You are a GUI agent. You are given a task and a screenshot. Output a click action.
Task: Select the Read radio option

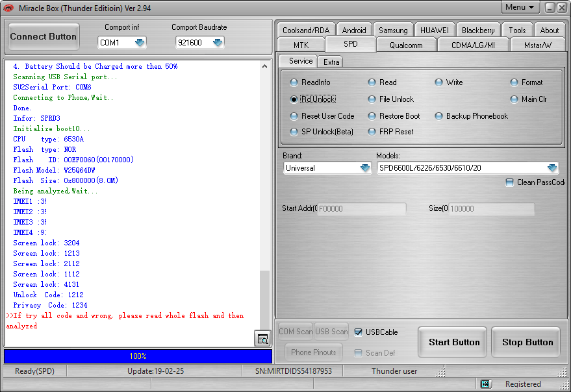click(383, 82)
